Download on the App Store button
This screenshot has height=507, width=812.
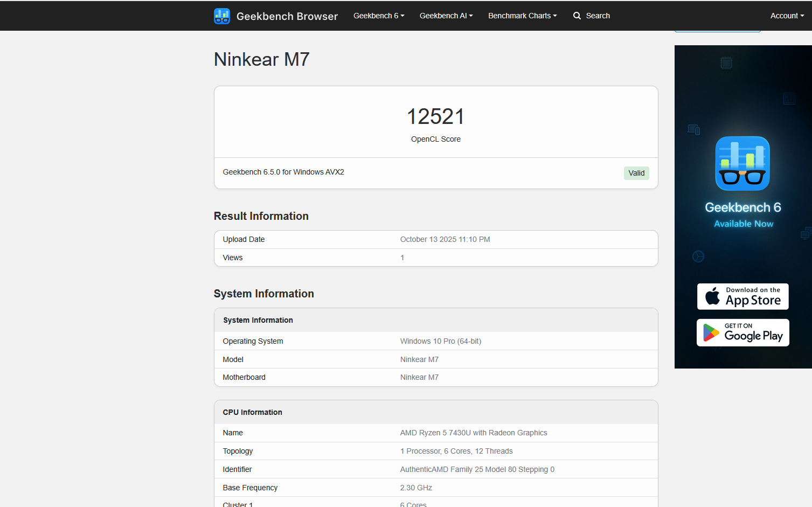(x=742, y=296)
